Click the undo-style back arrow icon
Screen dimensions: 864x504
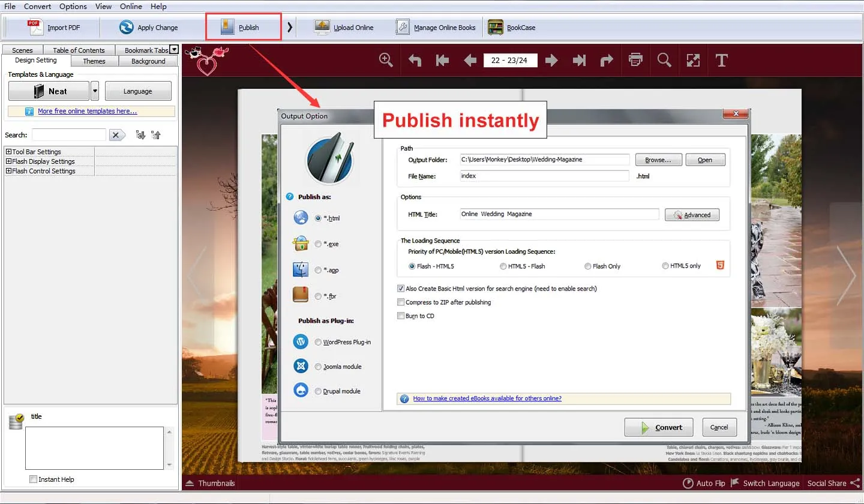(x=415, y=60)
